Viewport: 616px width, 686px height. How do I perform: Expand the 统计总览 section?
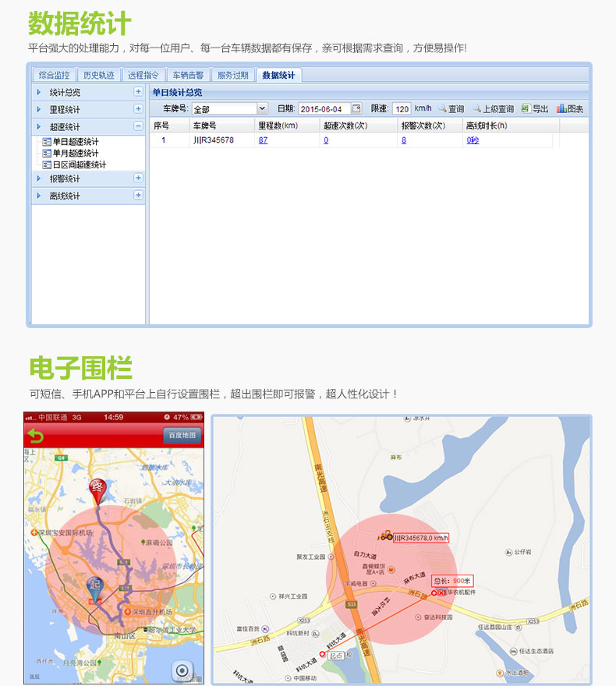(x=138, y=92)
